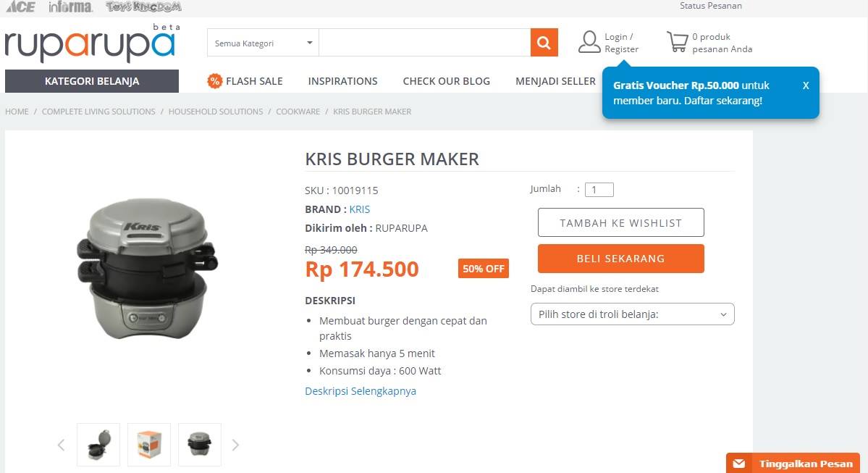This screenshot has height=473, width=868.
Task: Open Deskripsi Selengkapnya link
Action: pos(361,391)
